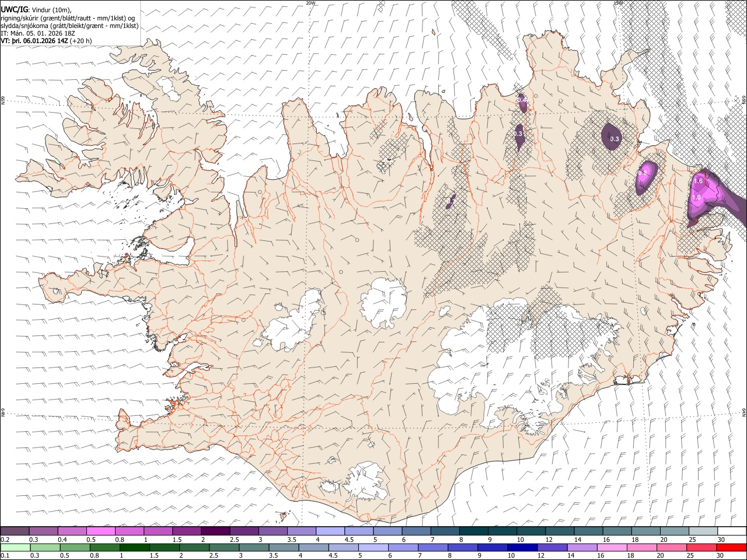
Task: Click the 12 label of rain scale
Action: (540, 556)
